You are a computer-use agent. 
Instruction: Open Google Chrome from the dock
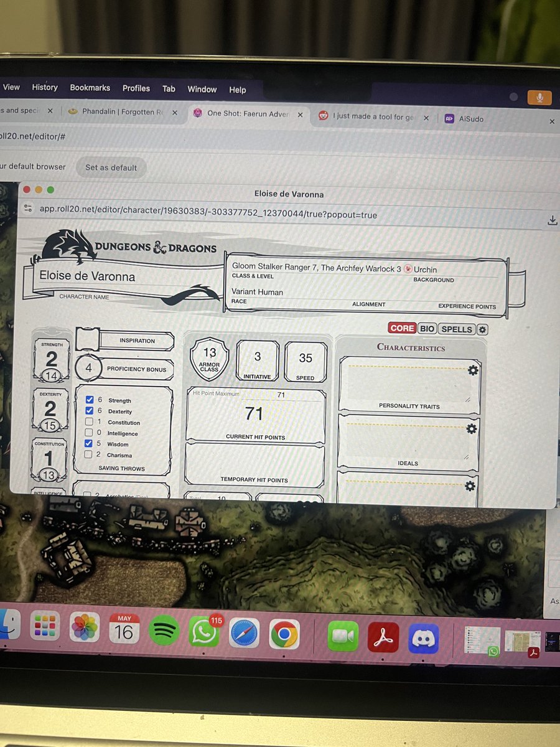coord(284,635)
